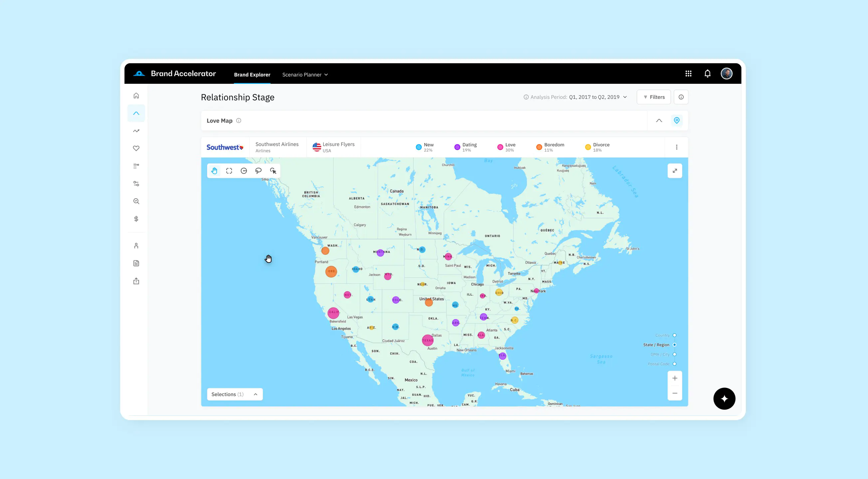
Task: Select the State / Region radio
Action: [x=675, y=345]
